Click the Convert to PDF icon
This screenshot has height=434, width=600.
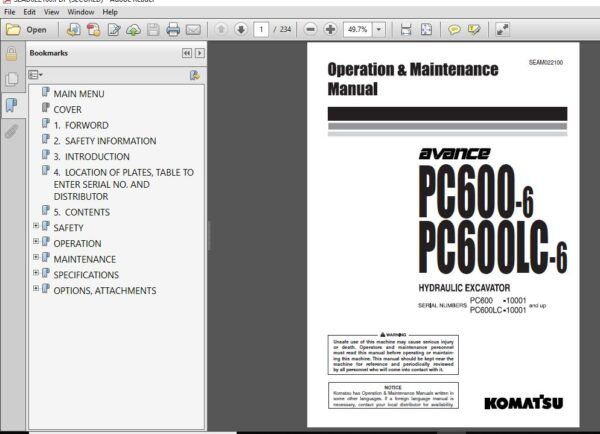[93, 29]
